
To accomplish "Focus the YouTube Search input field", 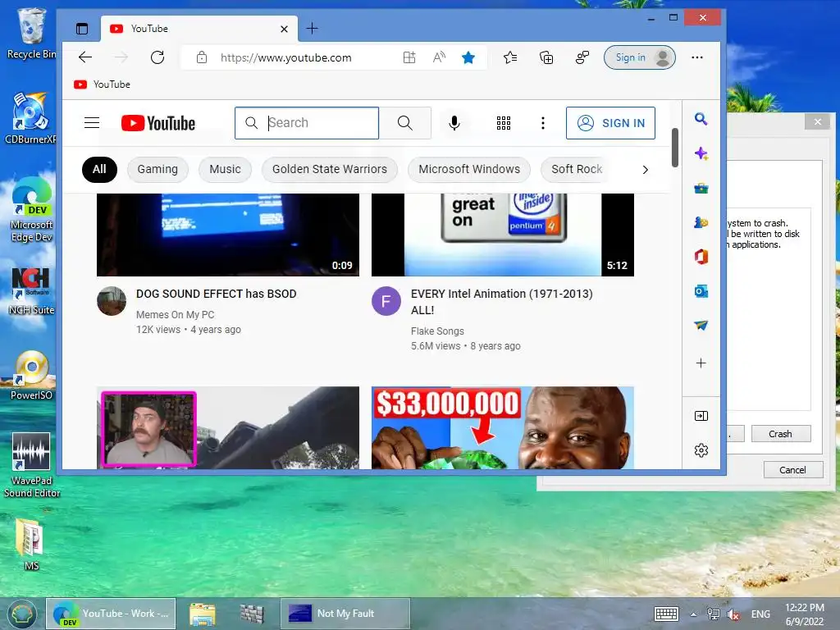I will point(307,123).
